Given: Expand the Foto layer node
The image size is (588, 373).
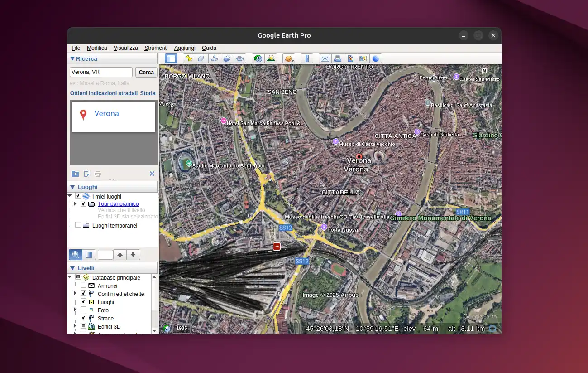Looking at the screenshot, I should pyautogui.click(x=75, y=310).
